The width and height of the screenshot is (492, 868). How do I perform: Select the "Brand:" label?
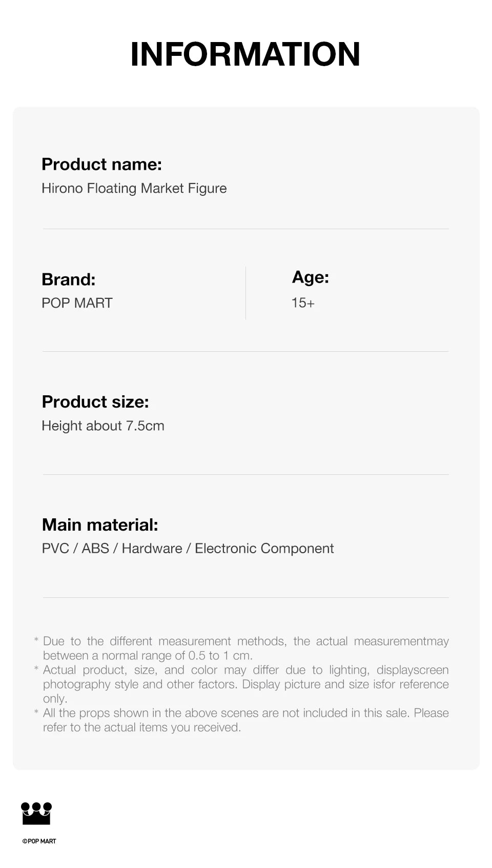point(68,279)
